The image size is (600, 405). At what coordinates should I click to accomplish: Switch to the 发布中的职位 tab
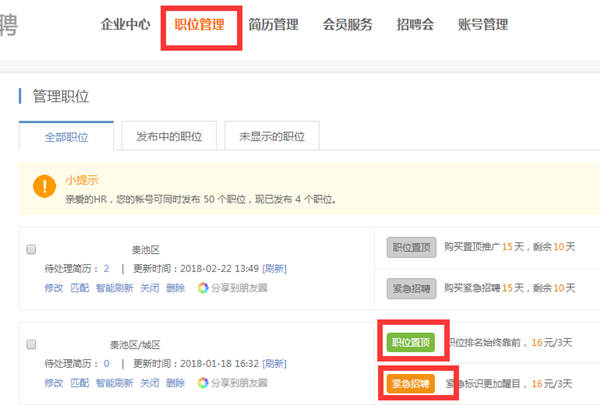[168, 137]
